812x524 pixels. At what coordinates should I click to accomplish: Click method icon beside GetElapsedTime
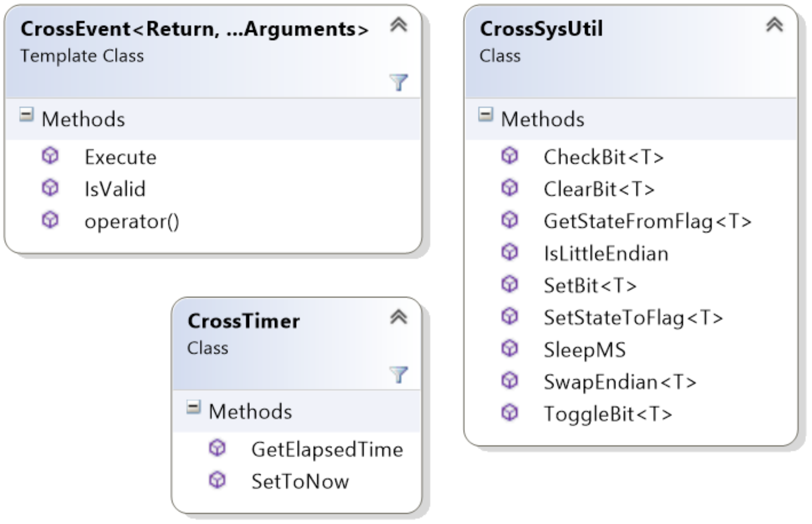click(217, 448)
